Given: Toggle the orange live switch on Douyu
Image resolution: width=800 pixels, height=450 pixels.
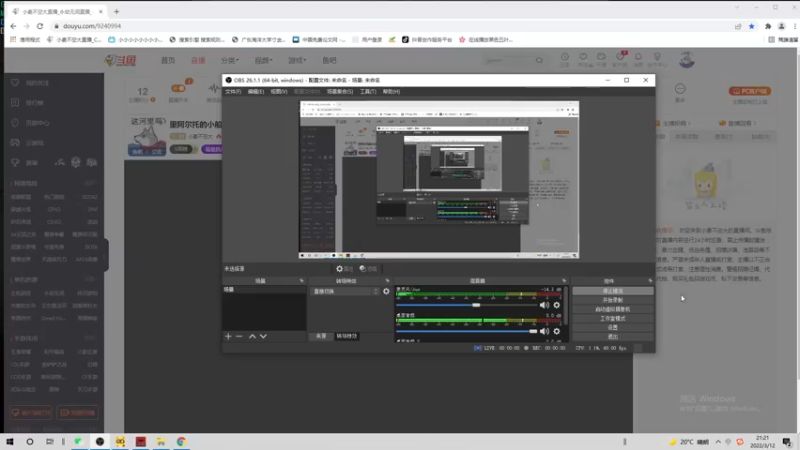Looking at the screenshot, I should (x=178, y=88).
